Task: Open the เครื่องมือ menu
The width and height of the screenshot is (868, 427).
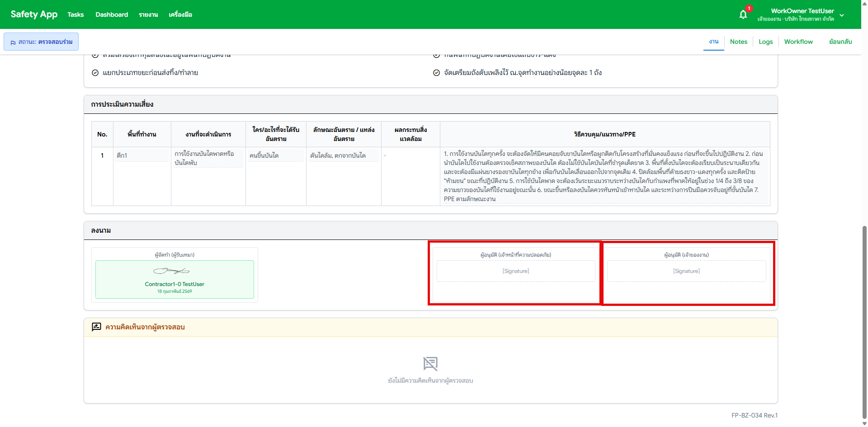Action: 180,14
